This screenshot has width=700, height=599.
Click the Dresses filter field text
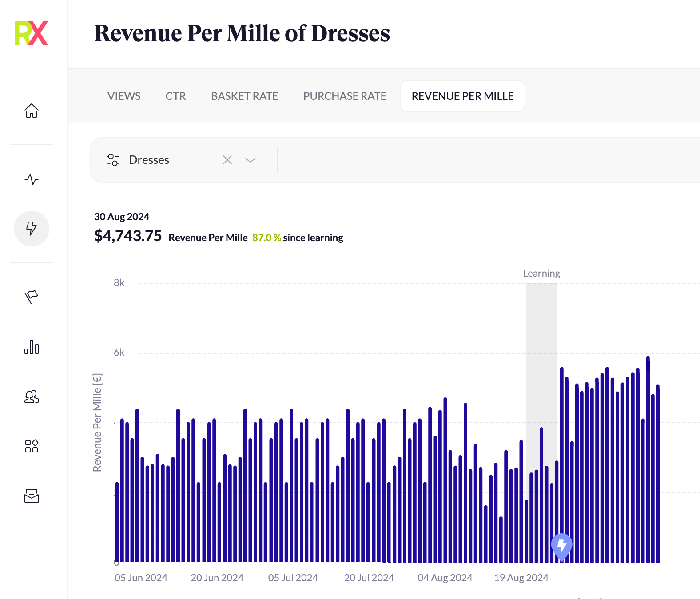[x=149, y=160]
